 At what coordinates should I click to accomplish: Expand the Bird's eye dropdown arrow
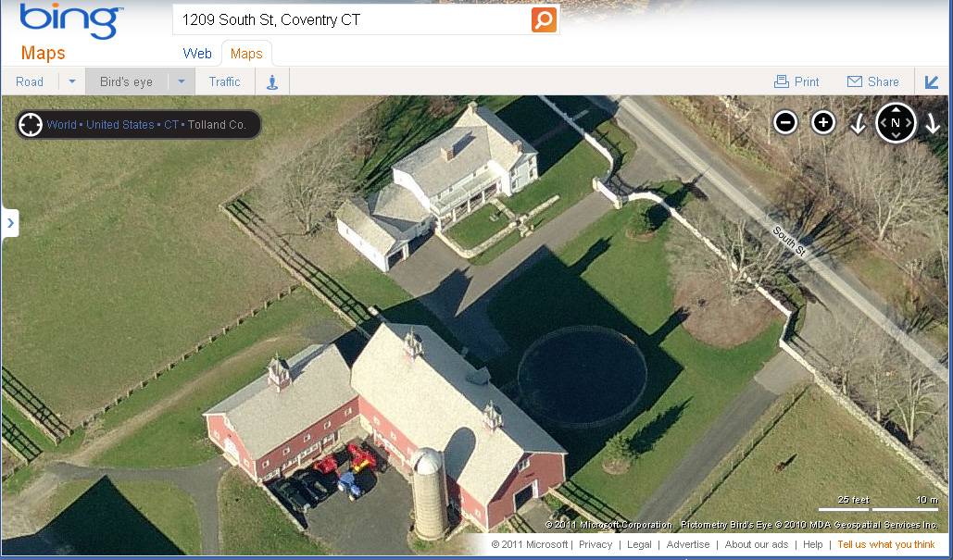pyautogui.click(x=182, y=82)
